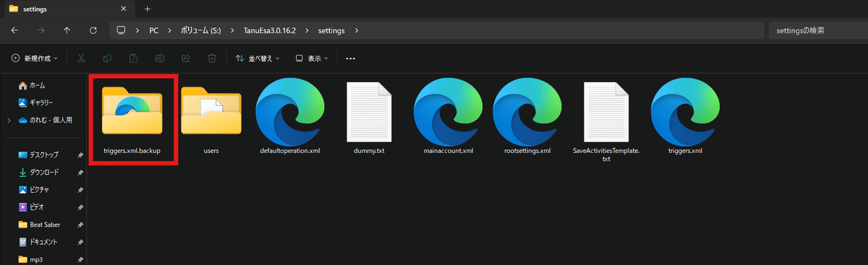This screenshot has width=868, height=265.
Task: Select SaveActivitiesTemplate.txt file
Action: 606,121
